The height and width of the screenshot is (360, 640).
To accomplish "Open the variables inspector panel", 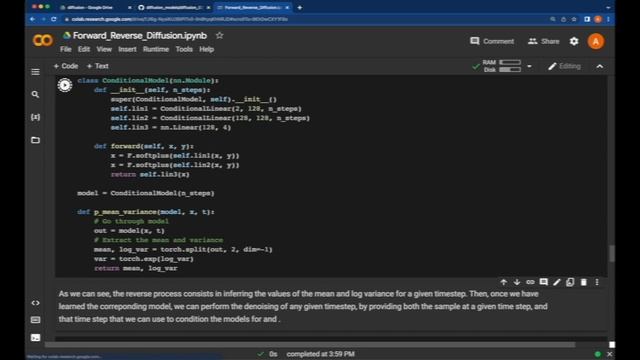I will [36, 117].
